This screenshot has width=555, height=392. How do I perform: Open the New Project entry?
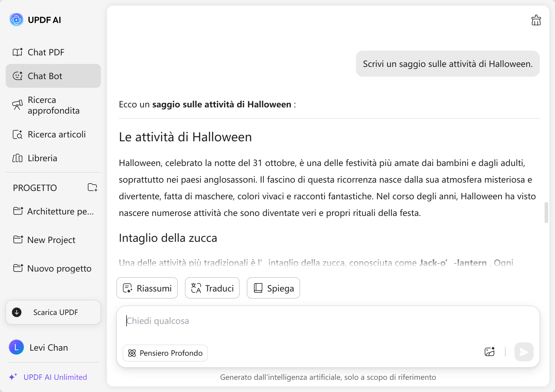click(x=51, y=240)
